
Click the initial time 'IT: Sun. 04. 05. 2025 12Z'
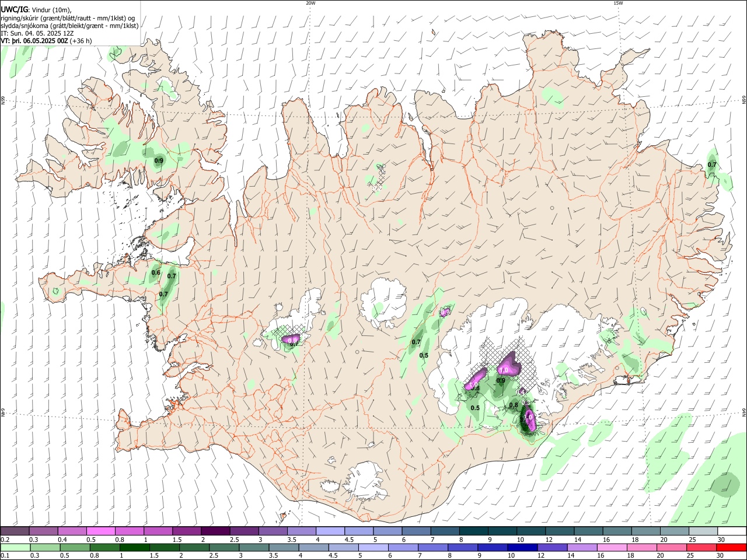[37, 33]
